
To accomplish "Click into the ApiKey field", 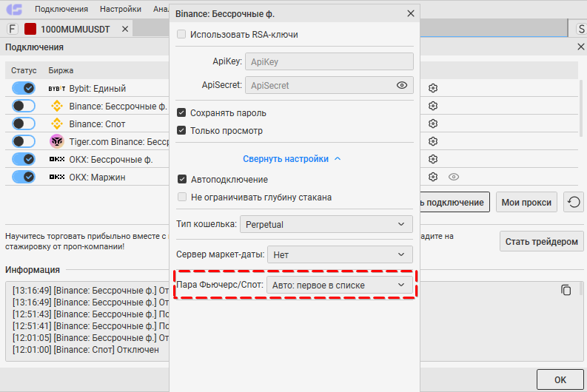I will click(329, 61).
